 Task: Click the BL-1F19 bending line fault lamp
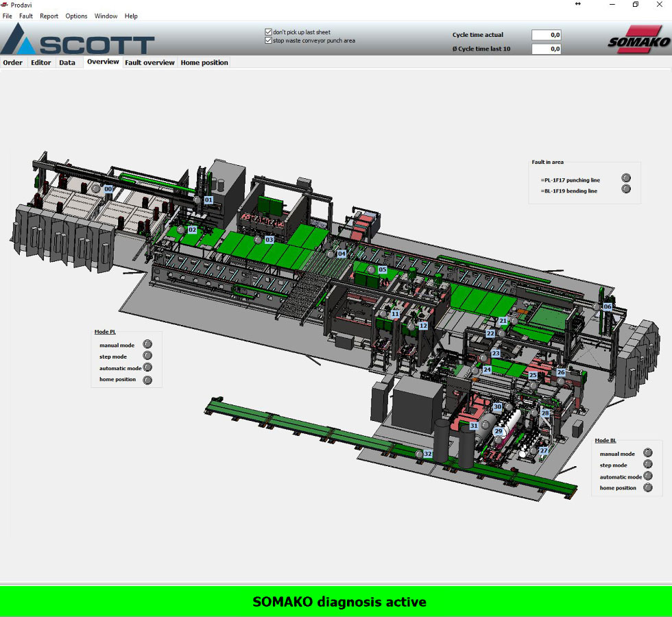pyautogui.click(x=625, y=189)
